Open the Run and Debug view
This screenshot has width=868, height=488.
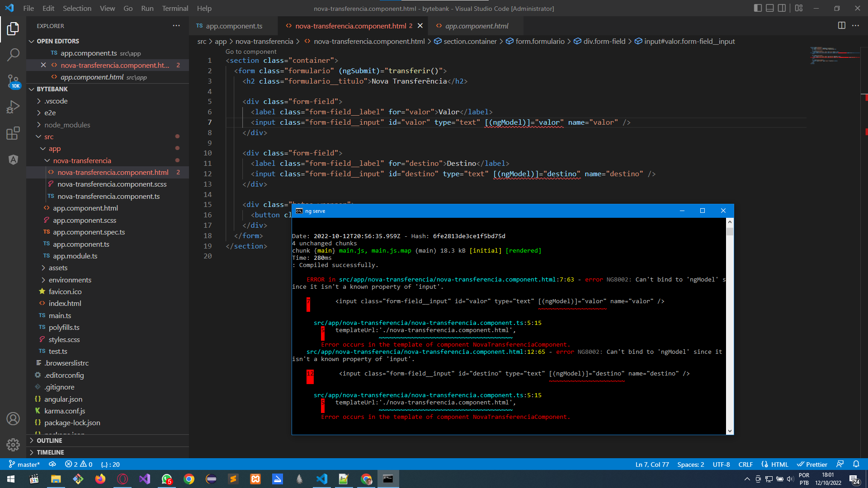point(13,107)
